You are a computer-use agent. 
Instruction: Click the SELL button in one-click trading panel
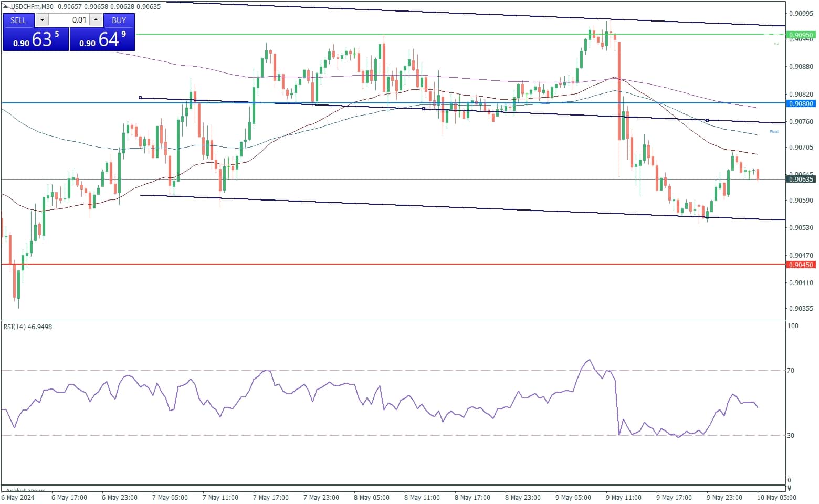[18, 20]
